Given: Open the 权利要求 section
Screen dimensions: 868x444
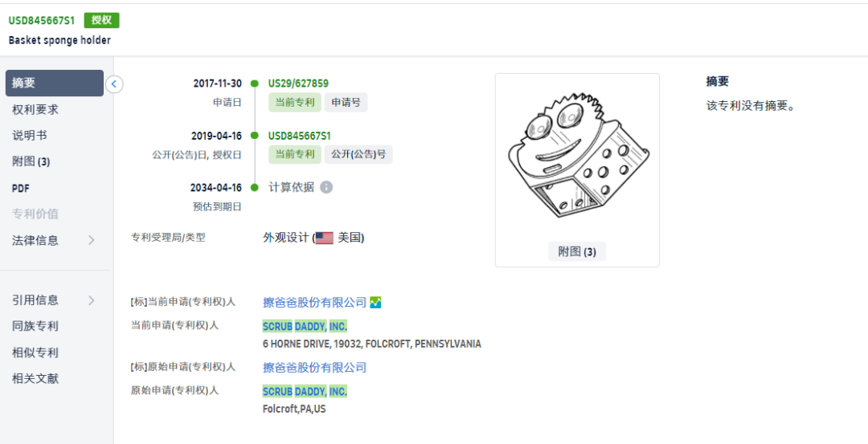Looking at the screenshot, I should pyautogui.click(x=35, y=109).
